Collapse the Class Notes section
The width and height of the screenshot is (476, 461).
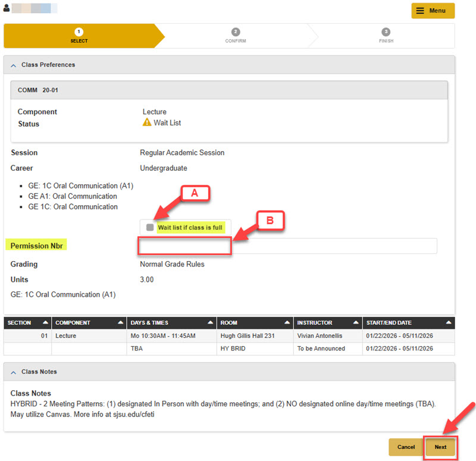pyautogui.click(x=13, y=371)
